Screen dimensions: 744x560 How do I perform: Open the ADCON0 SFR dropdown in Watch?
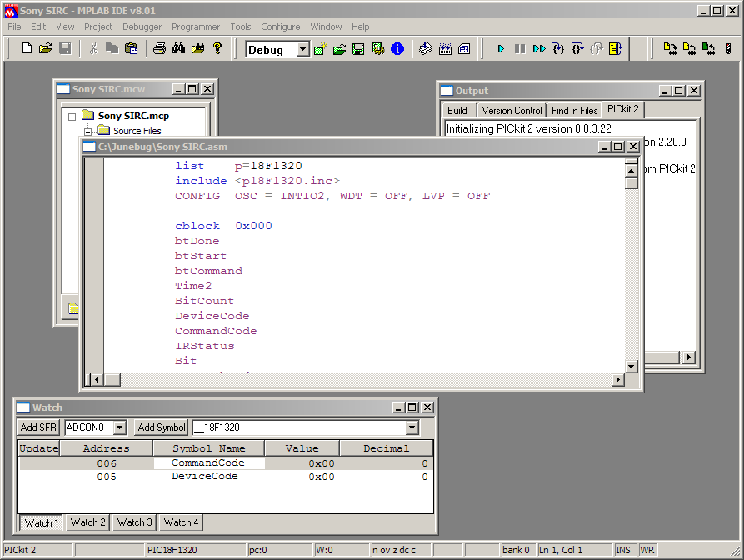coord(120,427)
